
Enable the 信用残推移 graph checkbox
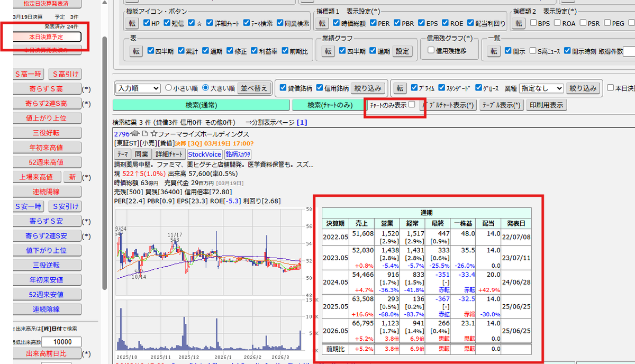click(x=431, y=50)
